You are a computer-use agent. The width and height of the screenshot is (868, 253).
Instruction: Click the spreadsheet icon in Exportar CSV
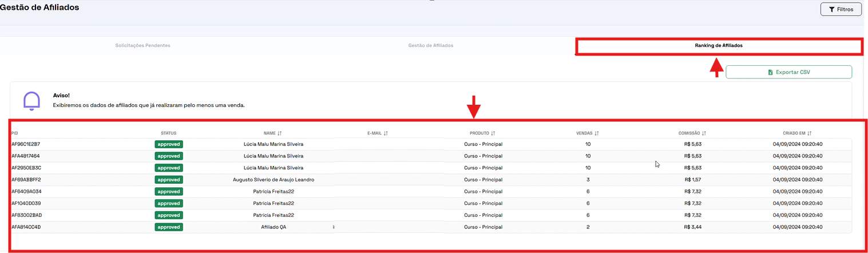click(771, 73)
